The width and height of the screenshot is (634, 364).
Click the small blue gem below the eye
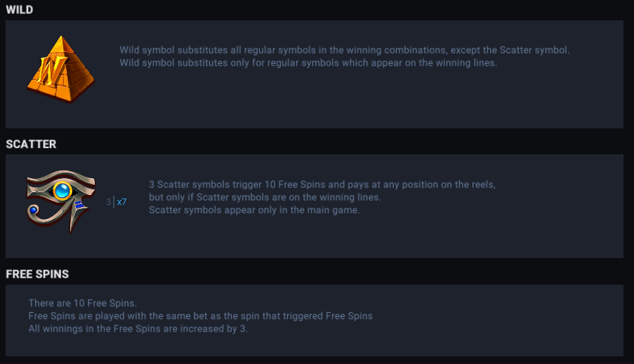click(34, 210)
